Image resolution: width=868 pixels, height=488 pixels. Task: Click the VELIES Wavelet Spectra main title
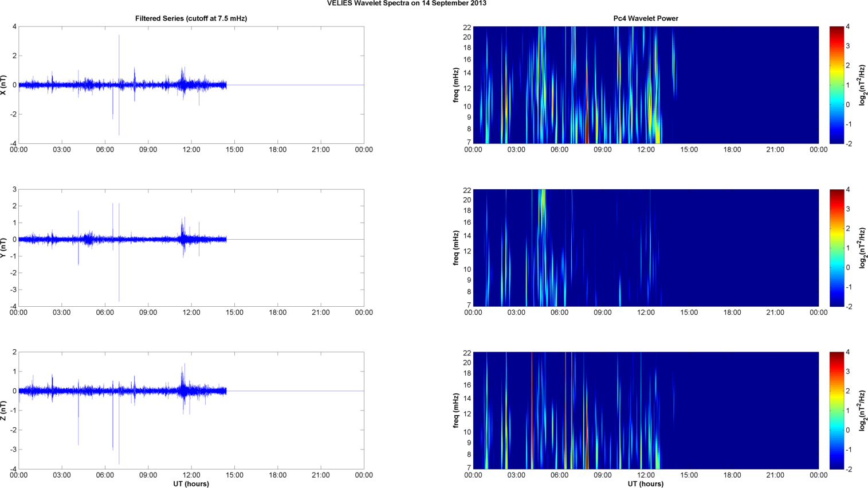[x=406, y=3]
